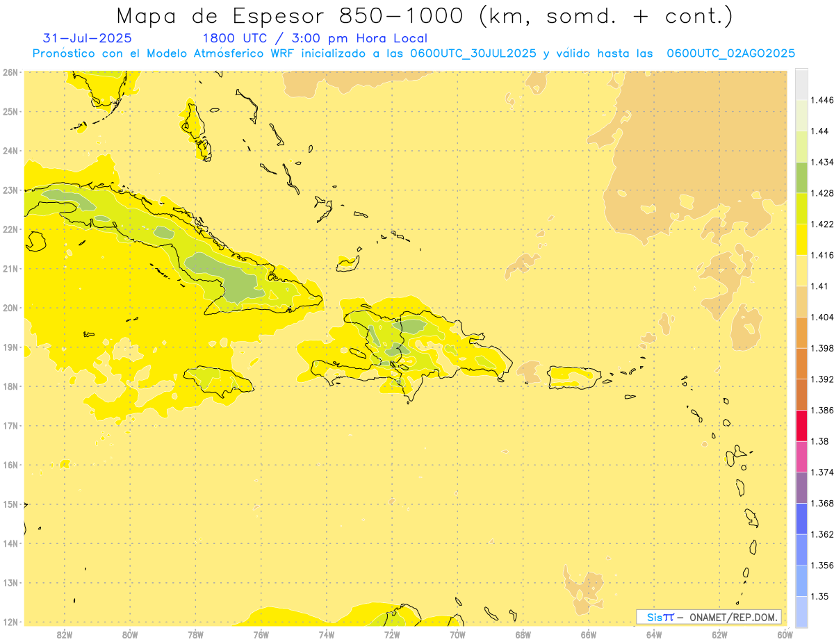Click the init time '0600UTC_30JUL2025' in forecast line

(x=473, y=53)
